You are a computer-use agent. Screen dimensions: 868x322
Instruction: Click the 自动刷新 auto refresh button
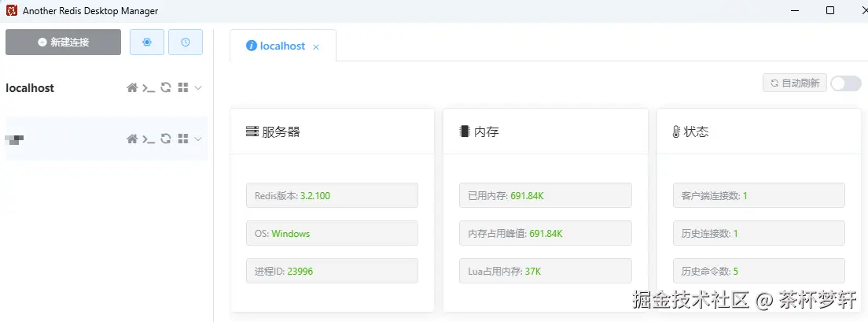pos(795,83)
